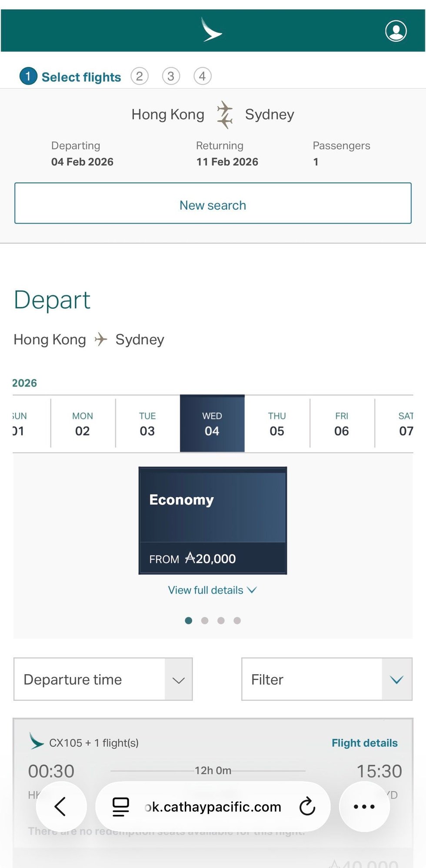Screen dimensions: 426x868
Task: Tap the browser back arrow button
Action: tap(61, 806)
